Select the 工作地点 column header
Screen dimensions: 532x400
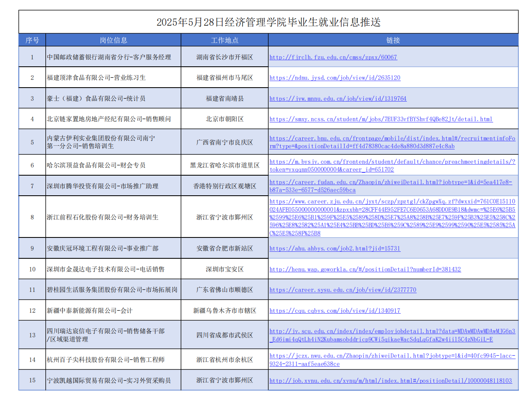pos(224,40)
